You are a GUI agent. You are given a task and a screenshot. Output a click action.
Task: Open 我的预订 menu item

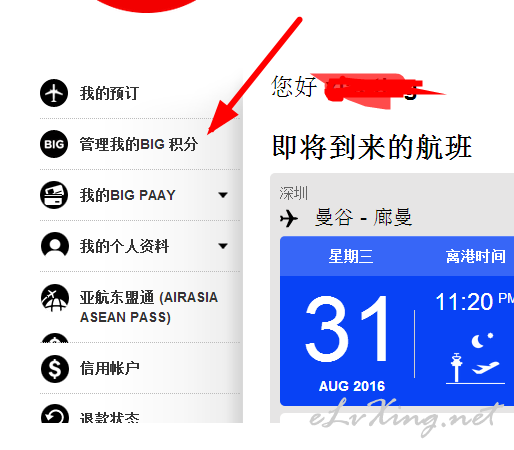click(109, 93)
